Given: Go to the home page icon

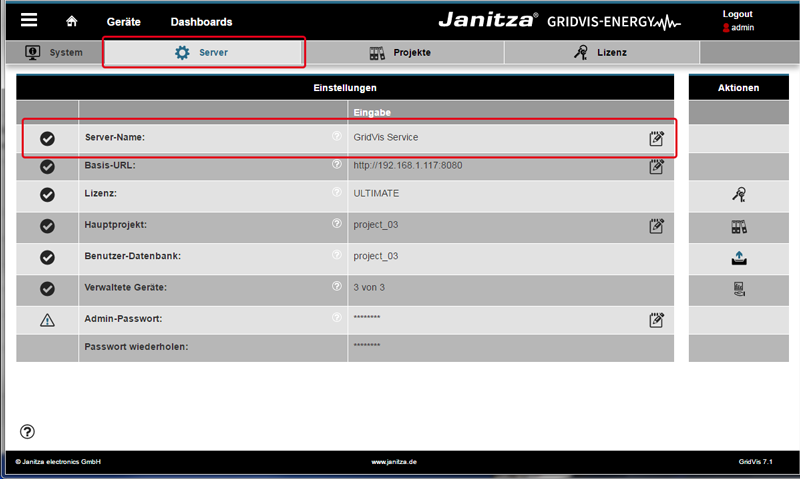Looking at the screenshot, I should coord(71,21).
